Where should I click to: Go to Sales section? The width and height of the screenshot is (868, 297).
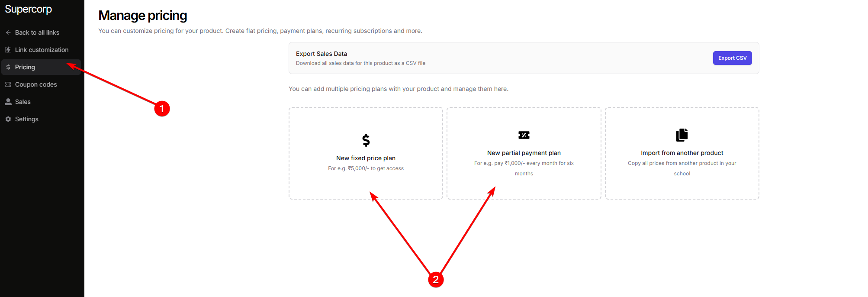tap(23, 102)
